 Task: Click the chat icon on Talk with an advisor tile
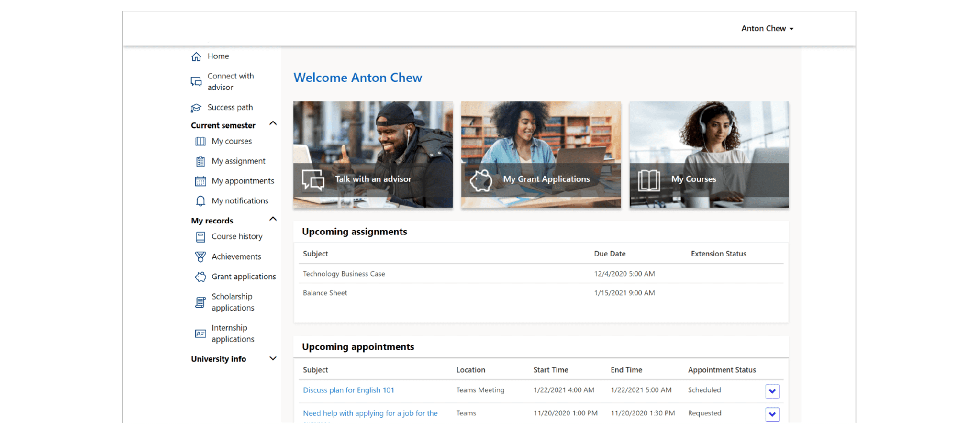[x=313, y=180]
